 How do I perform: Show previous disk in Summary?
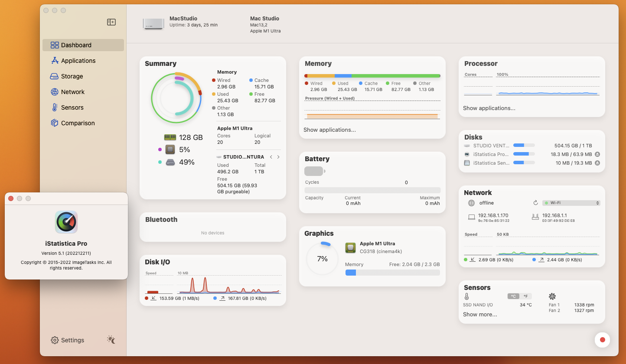point(271,157)
